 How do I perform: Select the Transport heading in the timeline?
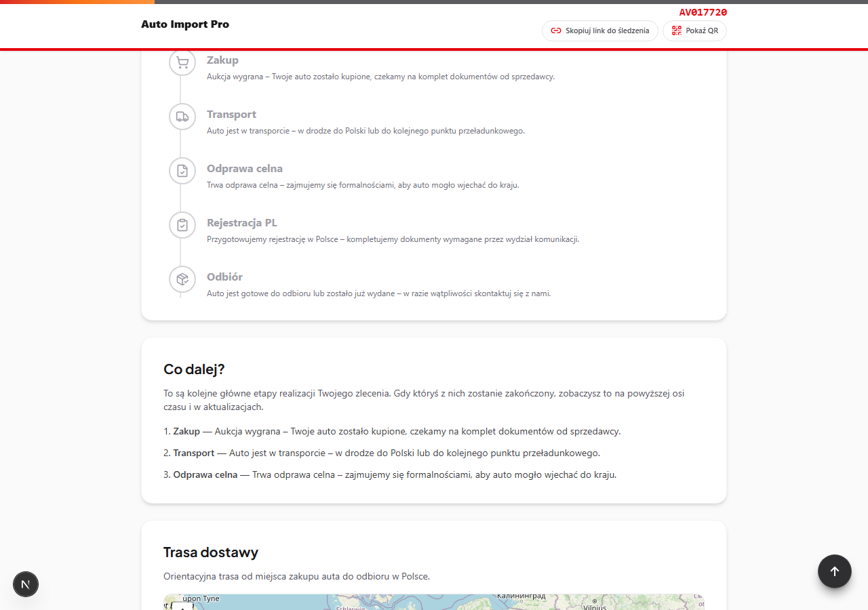tap(231, 115)
